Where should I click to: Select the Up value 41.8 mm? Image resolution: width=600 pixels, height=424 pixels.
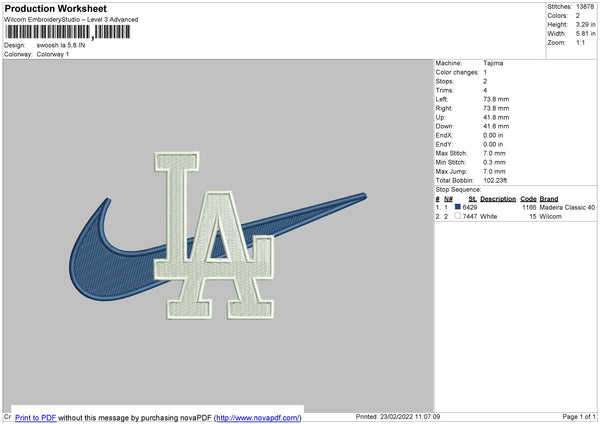(x=496, y=117)
